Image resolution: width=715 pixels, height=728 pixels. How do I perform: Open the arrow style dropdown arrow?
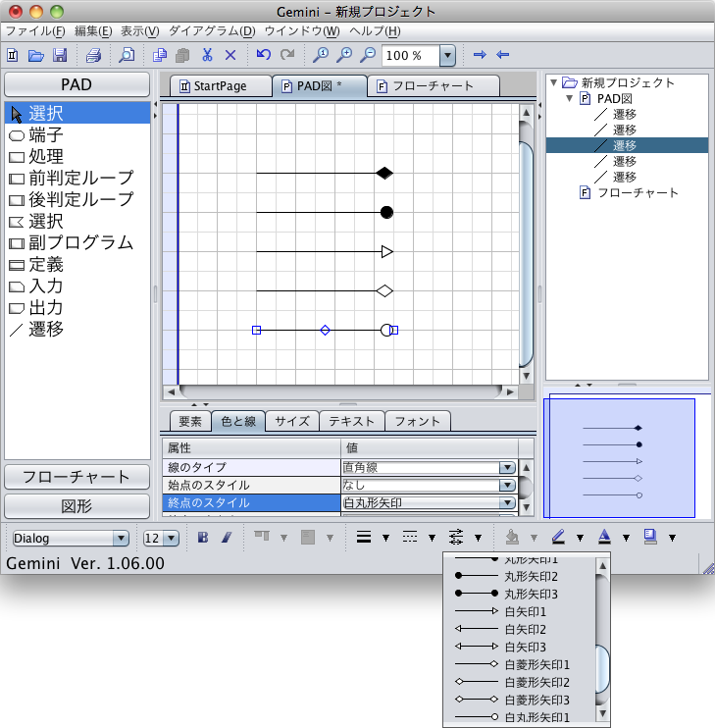point(478,538)
